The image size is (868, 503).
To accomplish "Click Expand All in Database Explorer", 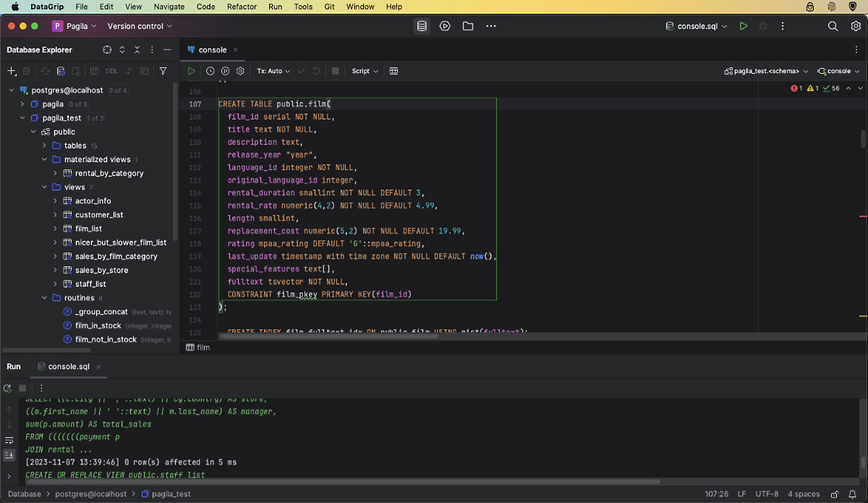I will (122, 50).
